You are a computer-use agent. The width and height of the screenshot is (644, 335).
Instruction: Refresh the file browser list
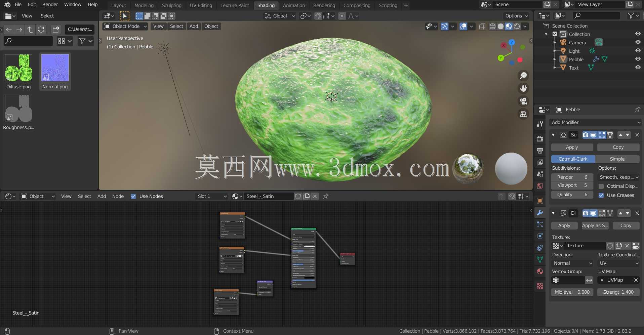pyautogui.click(x=41, y=30)
